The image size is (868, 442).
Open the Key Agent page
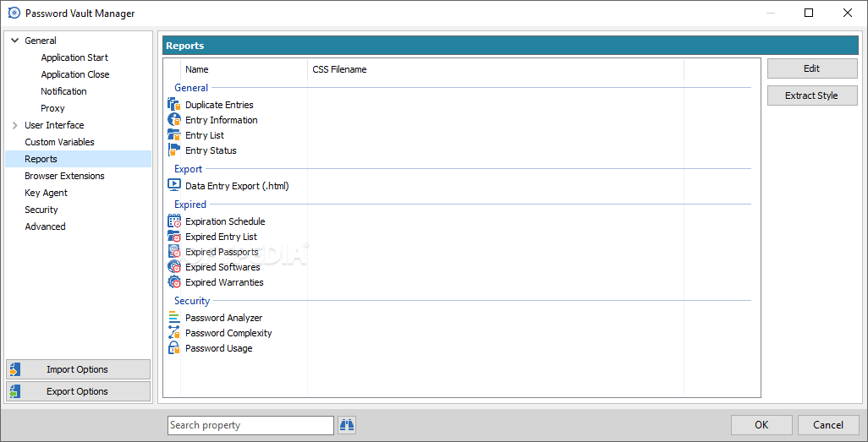[46, 193]
